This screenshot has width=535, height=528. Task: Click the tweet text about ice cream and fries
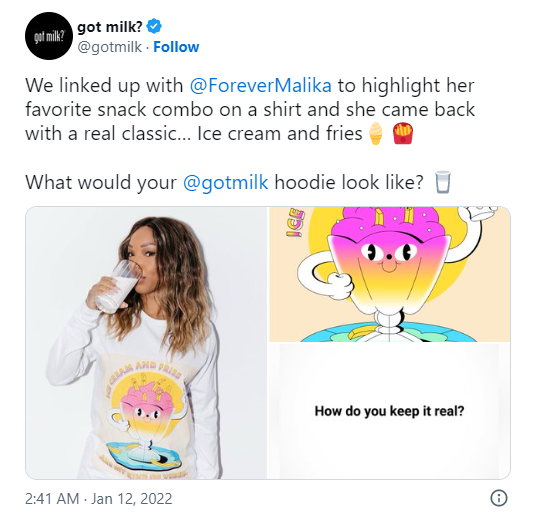250,109
